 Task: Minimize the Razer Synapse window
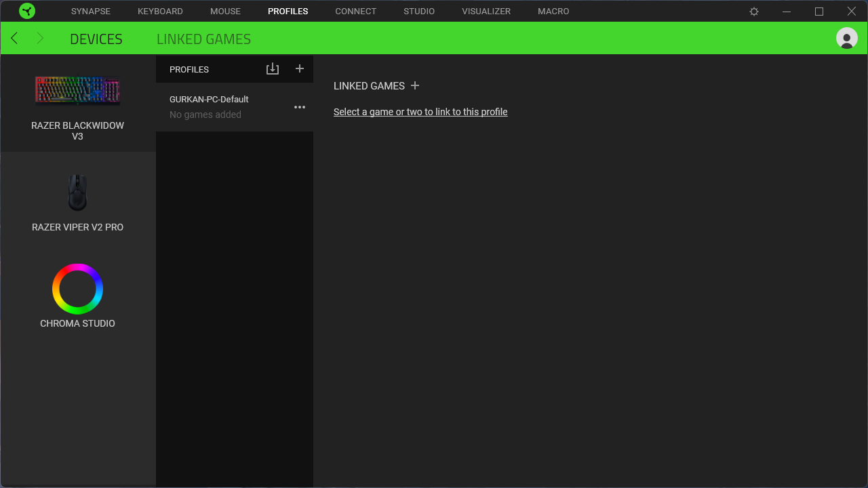(x=787, y=12)
